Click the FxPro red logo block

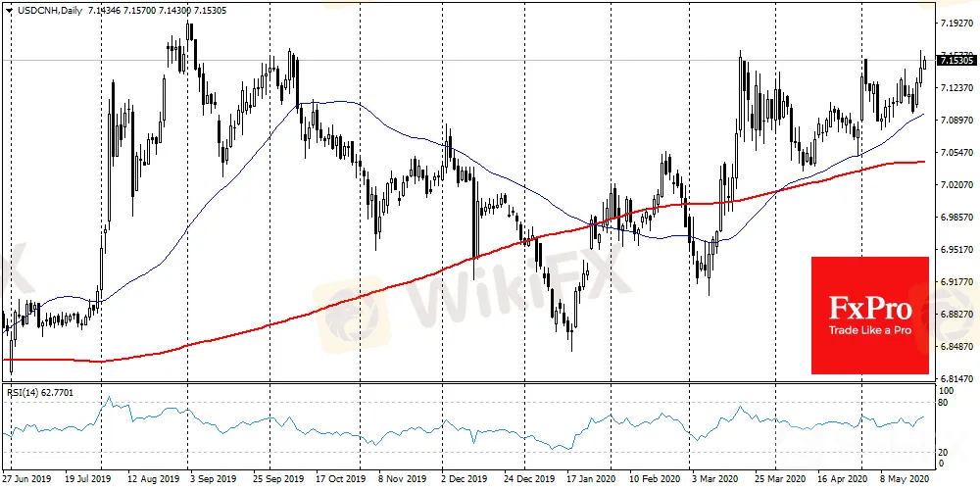click(x=870, y=315)
